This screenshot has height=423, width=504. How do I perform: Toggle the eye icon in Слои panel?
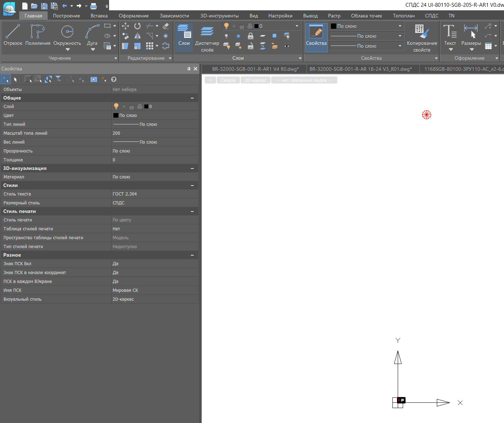point(286,46)
